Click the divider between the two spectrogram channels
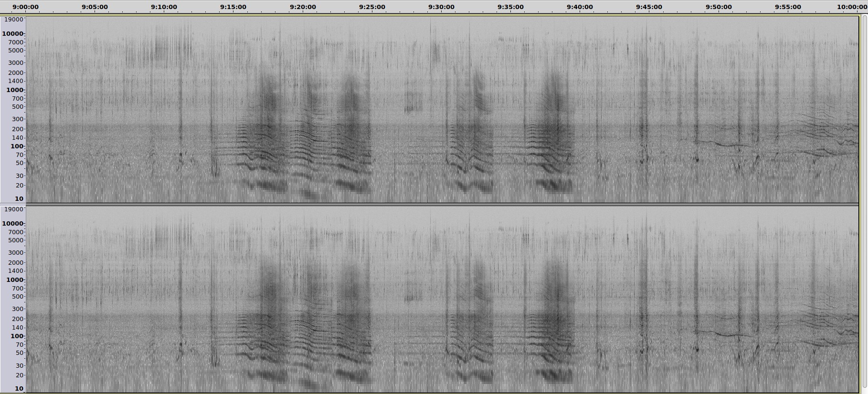The width and height of the screenshot is (868, 394). pos(442,205)
